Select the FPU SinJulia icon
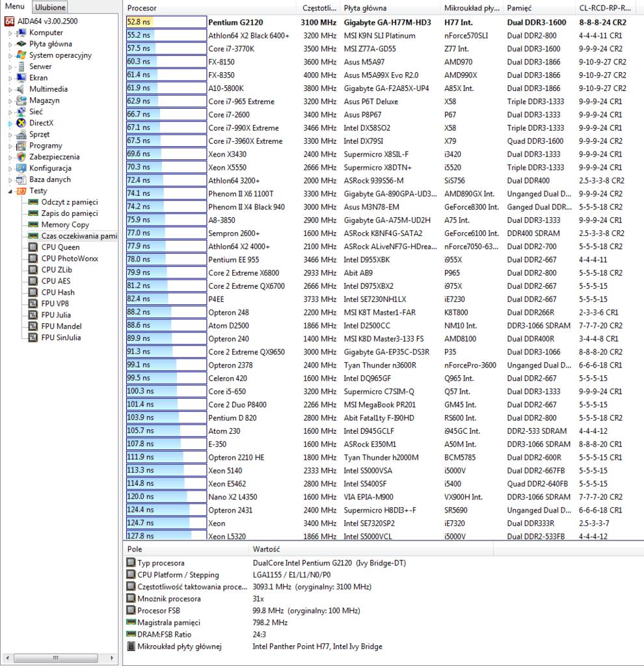Image resolution: width=644 pixels, height=666 pixels. (x=33, y=338)
